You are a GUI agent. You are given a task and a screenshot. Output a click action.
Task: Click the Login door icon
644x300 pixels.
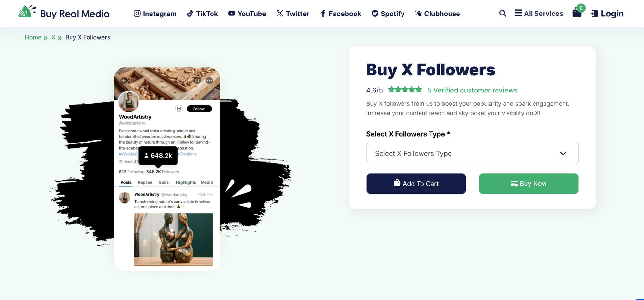click(x=594, y=14)
